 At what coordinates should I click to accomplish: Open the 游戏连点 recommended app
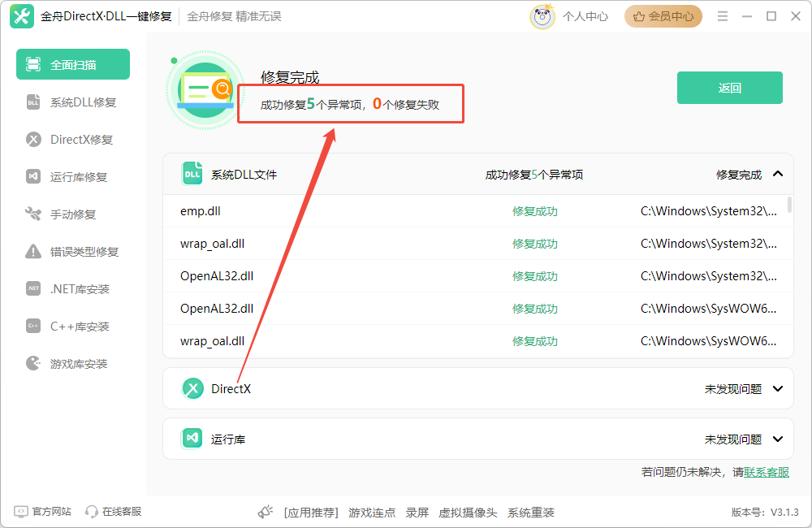click(372, 513)
